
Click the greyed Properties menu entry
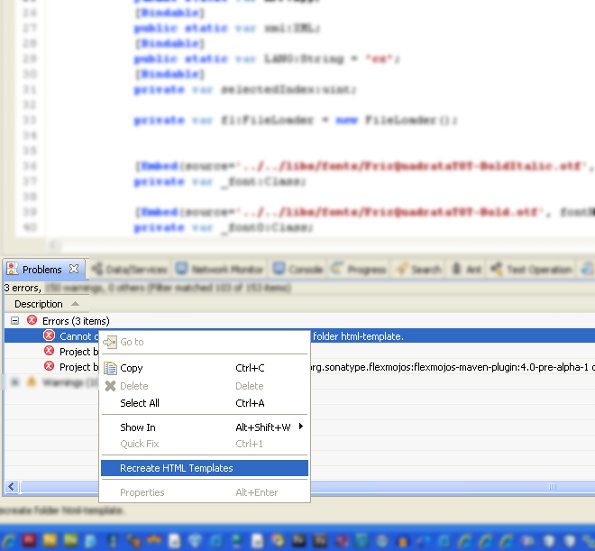[204, 493]
